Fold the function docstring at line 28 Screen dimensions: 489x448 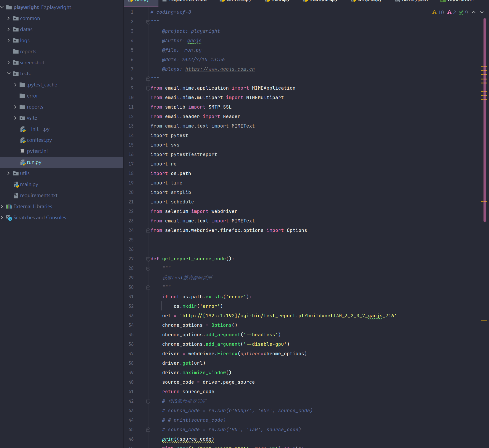(x=148, y=269)
